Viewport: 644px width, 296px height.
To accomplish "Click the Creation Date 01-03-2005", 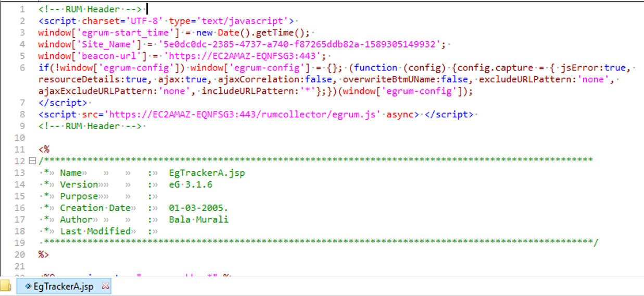I will pyautogui.click(x=198, y=208).
